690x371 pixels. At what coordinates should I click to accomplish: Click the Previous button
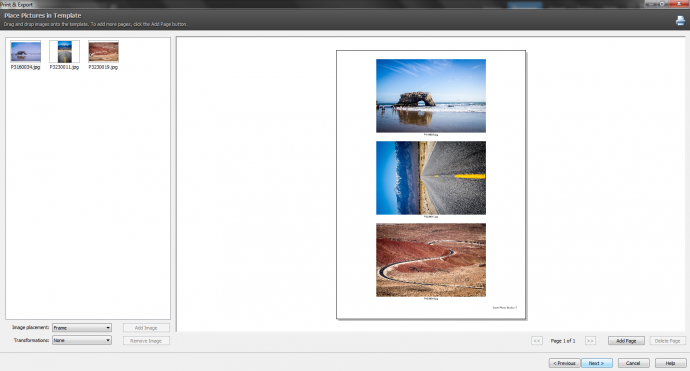click(565, 363)
